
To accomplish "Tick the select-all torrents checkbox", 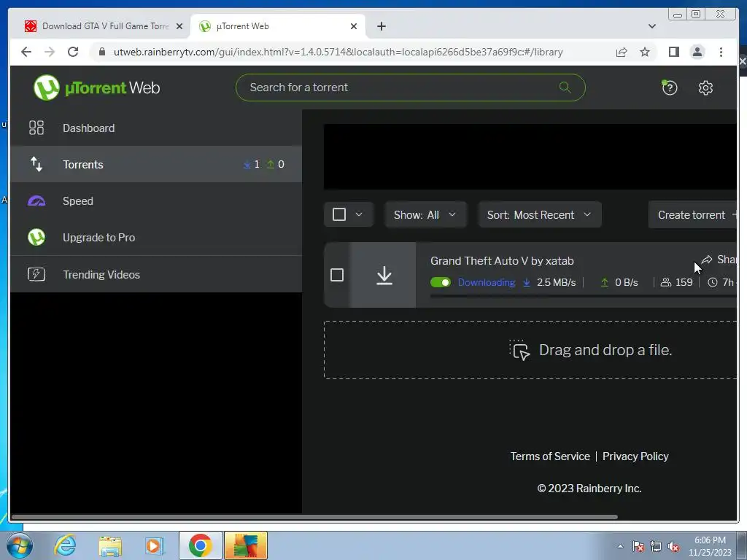I will 339,215.
